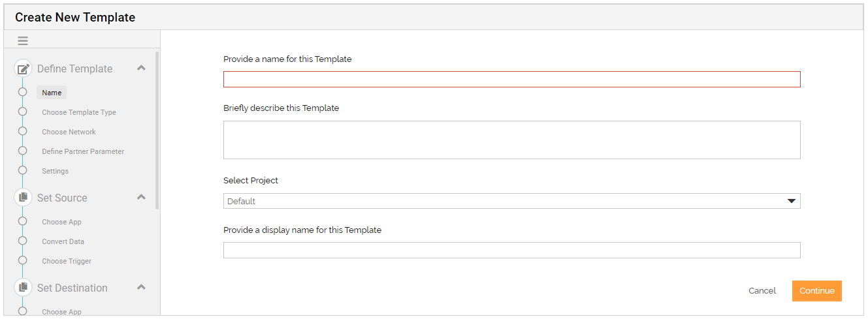Click the Name step circle marker

coord(23,93)
